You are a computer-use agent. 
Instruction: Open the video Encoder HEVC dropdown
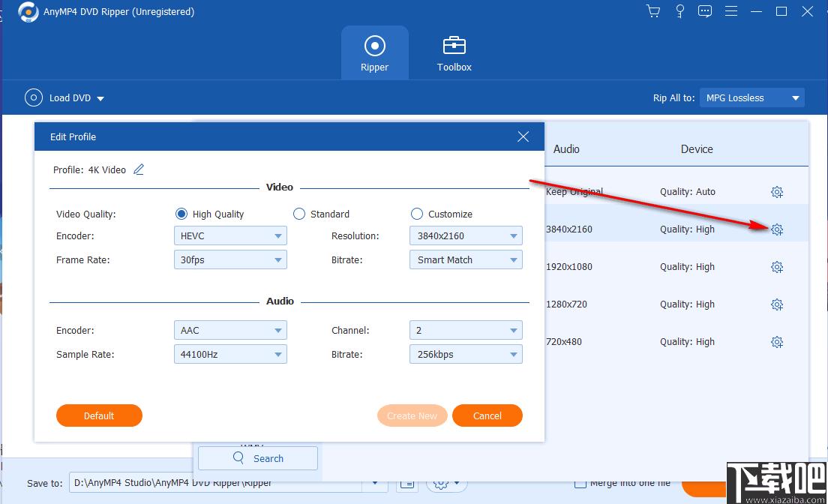(x=230, y=235)
